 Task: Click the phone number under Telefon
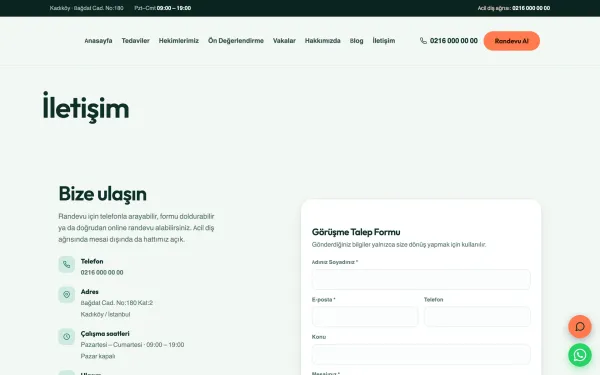[x=102, y=272]
